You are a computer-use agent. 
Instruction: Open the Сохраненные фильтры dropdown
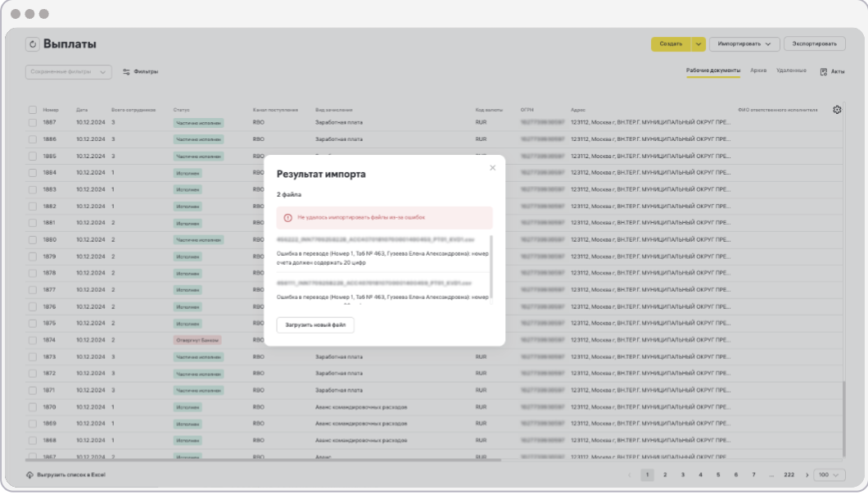coord(68,72)
